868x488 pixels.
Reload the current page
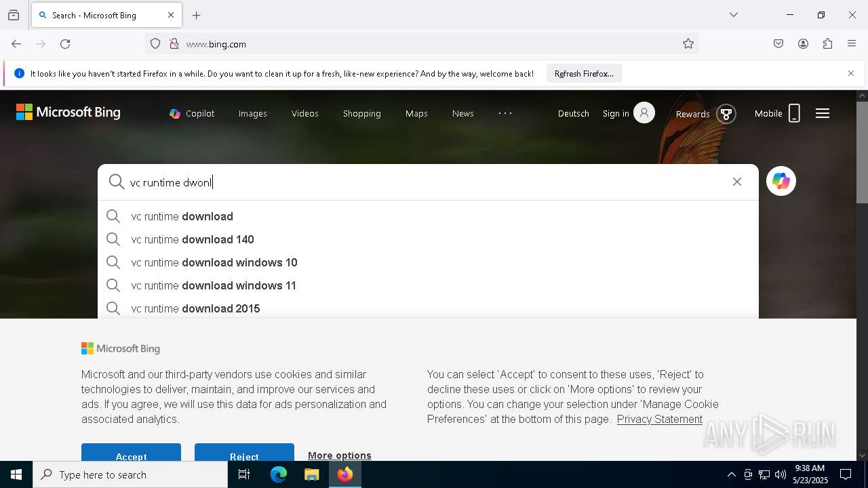[x=65, y=44]
